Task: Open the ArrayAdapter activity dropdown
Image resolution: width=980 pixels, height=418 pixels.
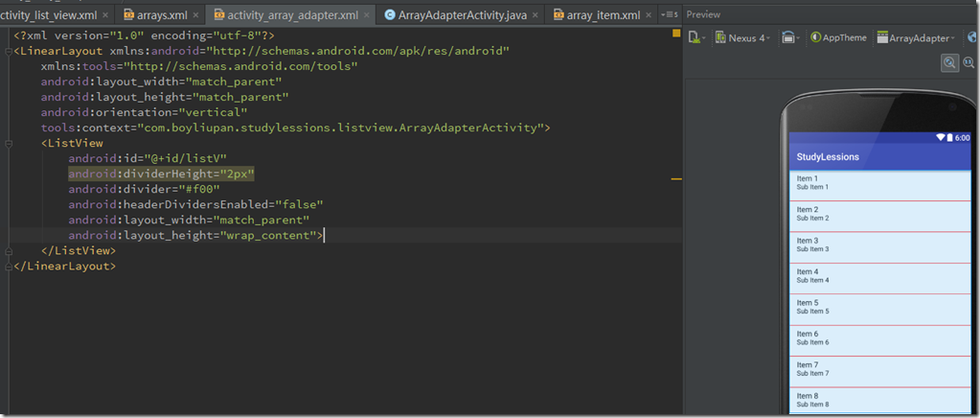Action: (916, 37)
